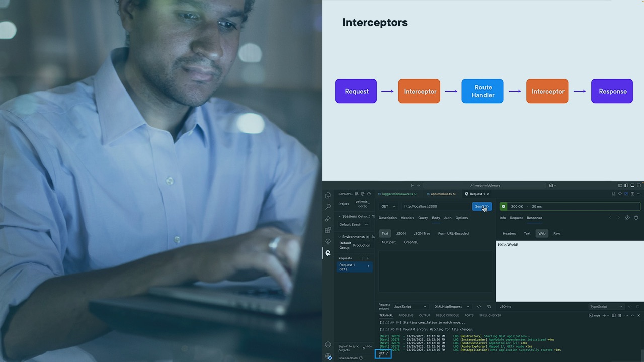The height and width of the screenshot is (362, 644).
Task: Collapse the Environments section
Action: click(x=339, y=236)
